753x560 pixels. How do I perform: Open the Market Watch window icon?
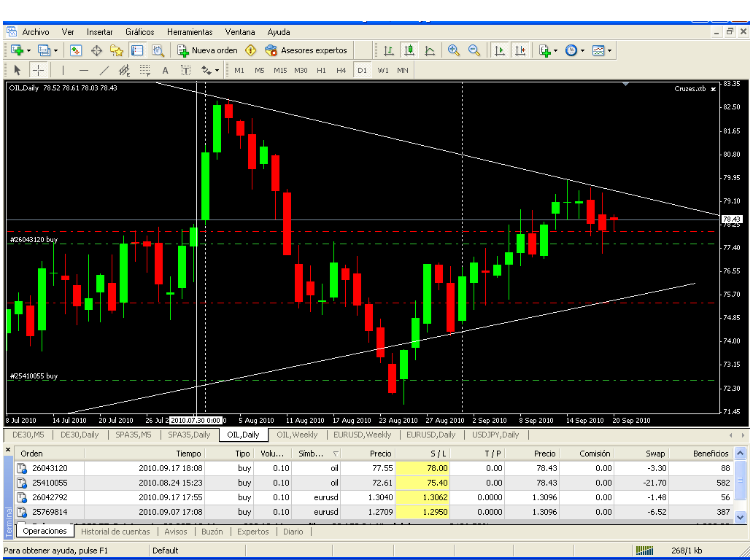76,50
